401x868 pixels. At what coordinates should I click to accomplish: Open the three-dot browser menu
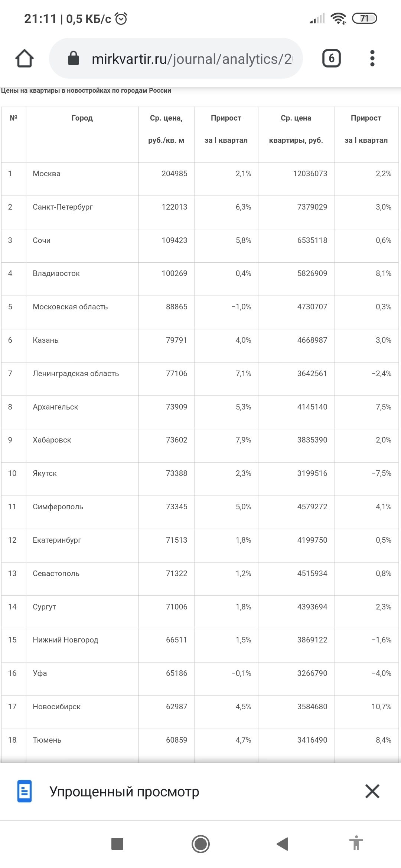[372, 58]
